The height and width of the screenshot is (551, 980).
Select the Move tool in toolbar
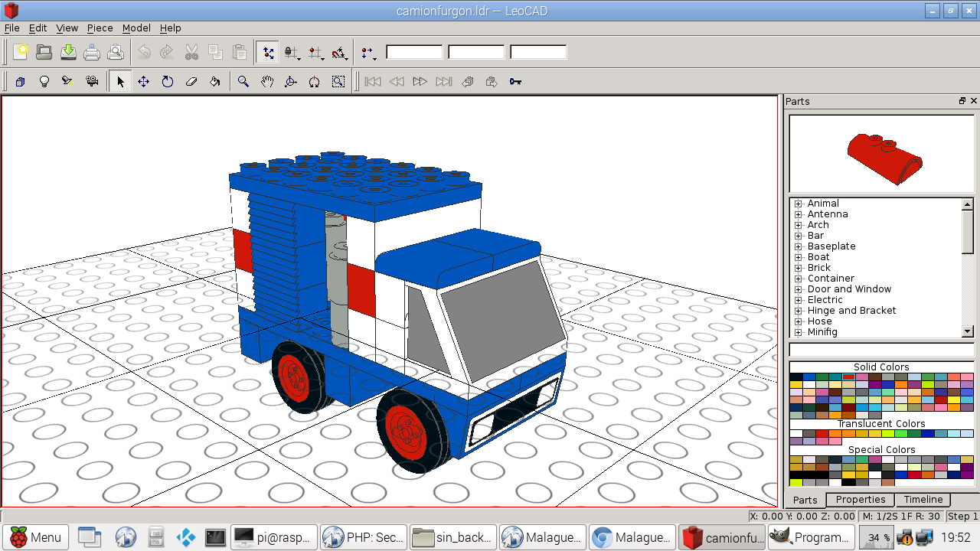coord(143,81)
